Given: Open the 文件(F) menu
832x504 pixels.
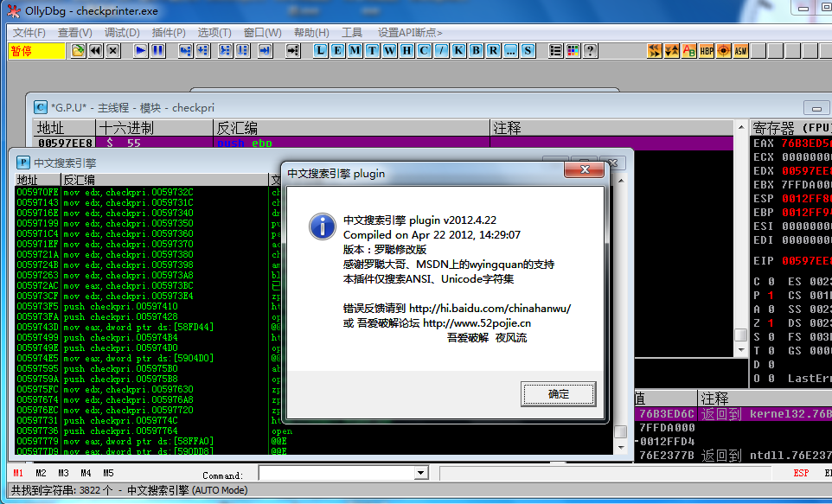Looking at the screenshot, I should click(29, 32).
